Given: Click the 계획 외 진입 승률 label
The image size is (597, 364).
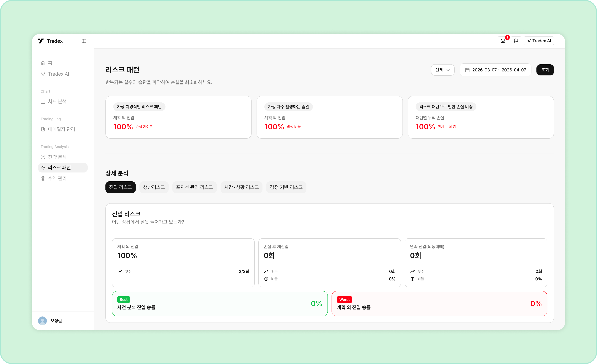Looking at the screenshot, I should click(353, 307).
